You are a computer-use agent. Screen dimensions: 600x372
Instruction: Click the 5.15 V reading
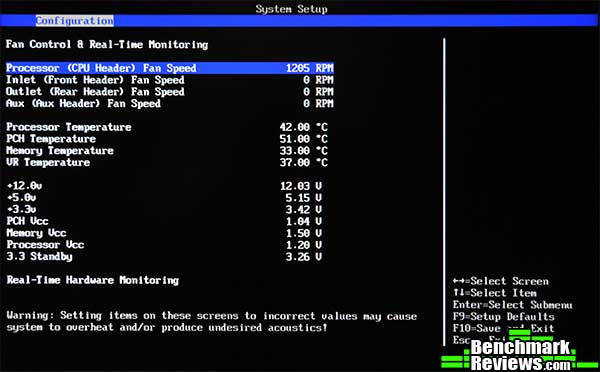(304, 198)
